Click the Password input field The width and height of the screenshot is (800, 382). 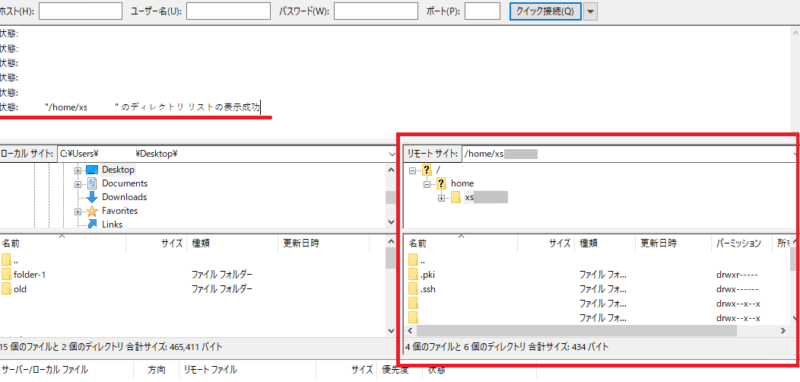pyautogui.click(x=376, y=11)
